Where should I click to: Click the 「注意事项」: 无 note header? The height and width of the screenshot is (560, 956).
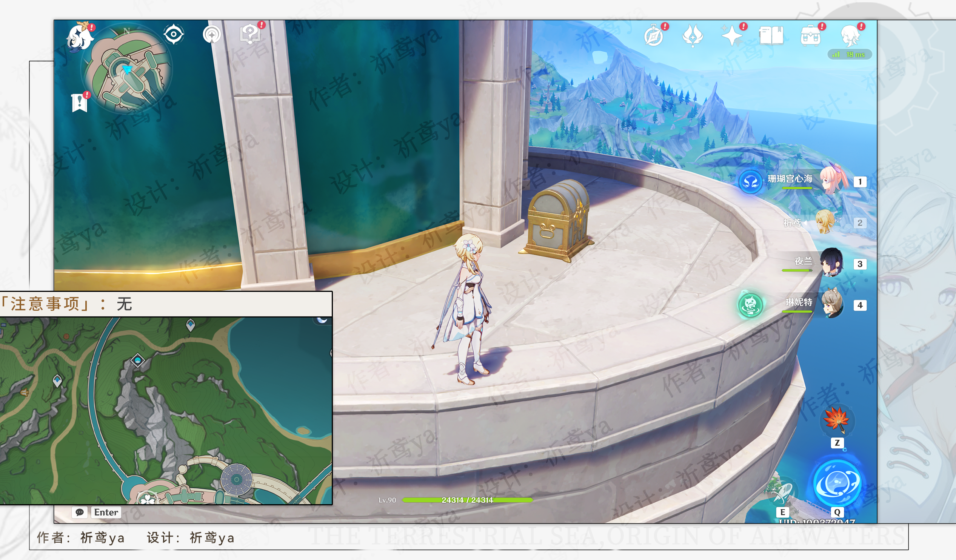[x=166, y=304]
